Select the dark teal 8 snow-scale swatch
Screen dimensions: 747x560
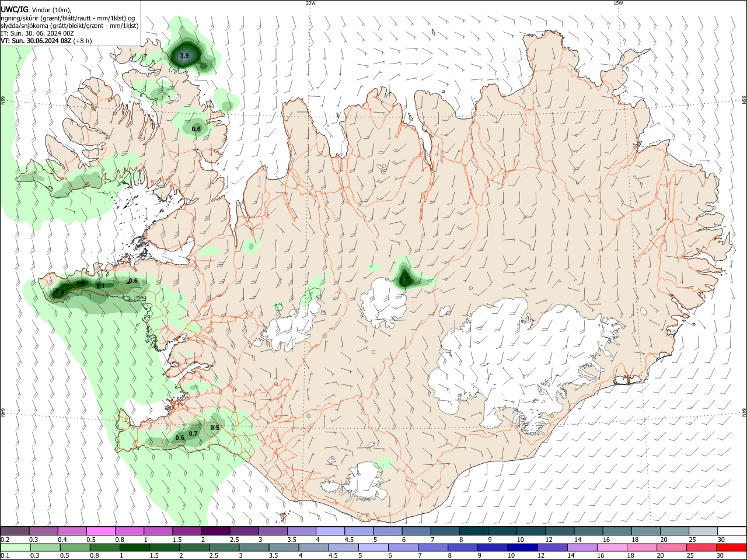coord(473,531)
